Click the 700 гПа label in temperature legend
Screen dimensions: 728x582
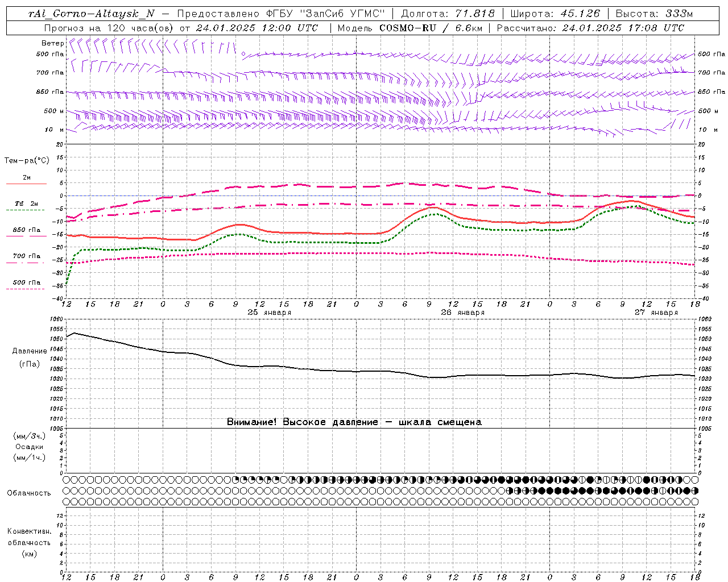coord(27,256)
